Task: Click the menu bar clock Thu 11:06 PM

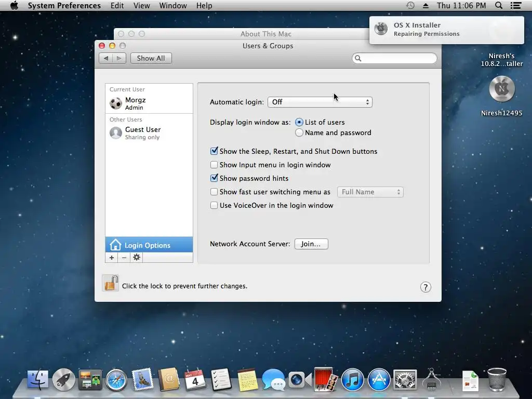Action: 461,5
